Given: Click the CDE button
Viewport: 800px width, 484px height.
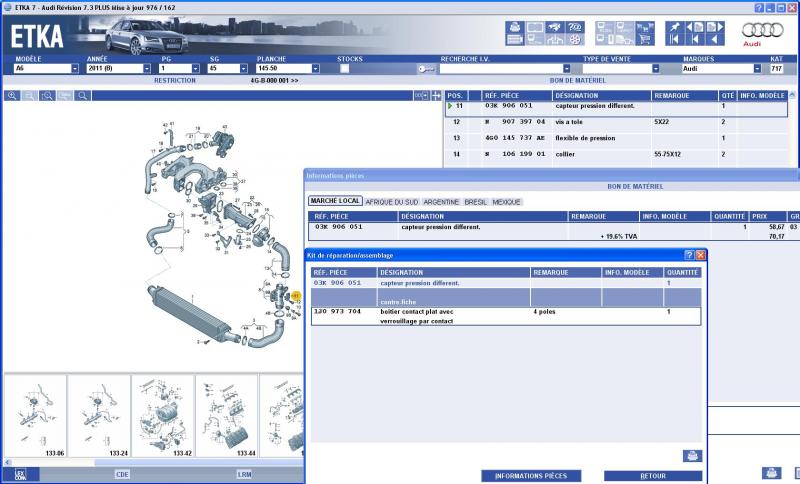Looking at the screenshot, I should (122, 474).
